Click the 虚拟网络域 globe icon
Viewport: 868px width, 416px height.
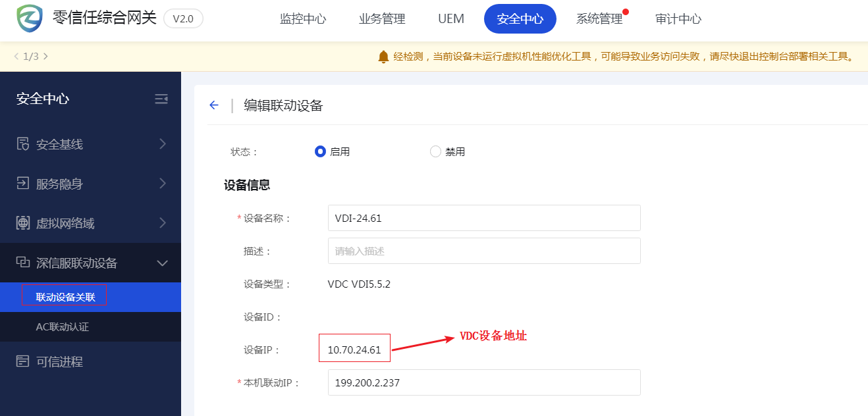point(23,223)
